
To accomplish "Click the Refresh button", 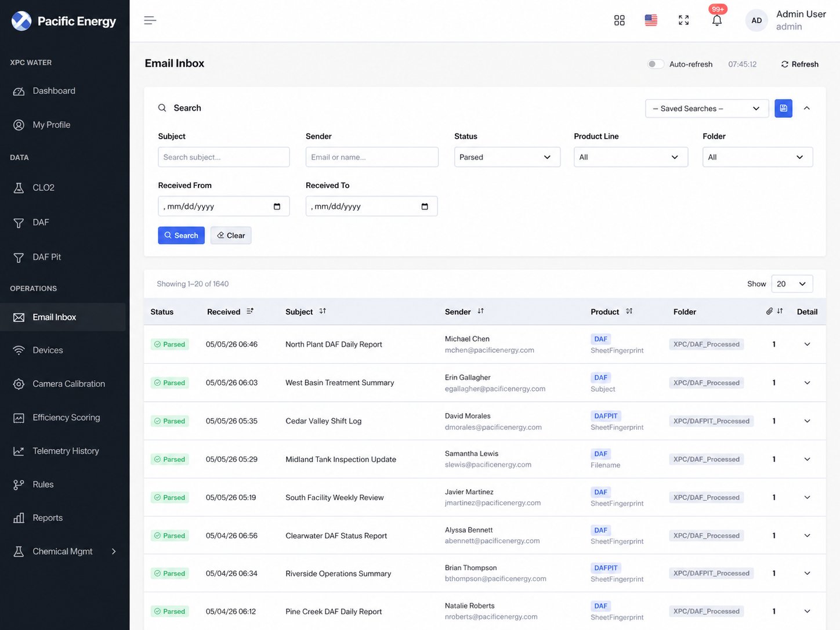I will coord(799,64).
